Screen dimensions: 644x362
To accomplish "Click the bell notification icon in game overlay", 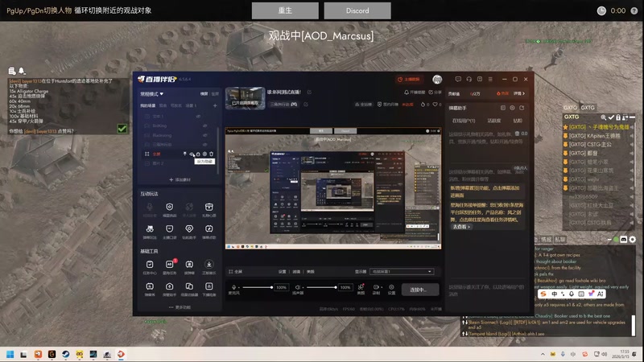I will [22, 71].
